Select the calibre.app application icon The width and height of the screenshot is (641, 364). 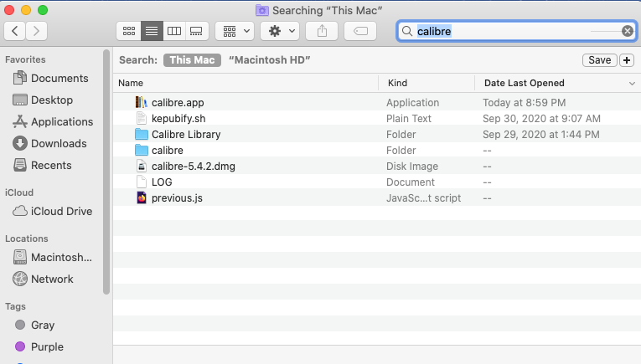[141, 102]
